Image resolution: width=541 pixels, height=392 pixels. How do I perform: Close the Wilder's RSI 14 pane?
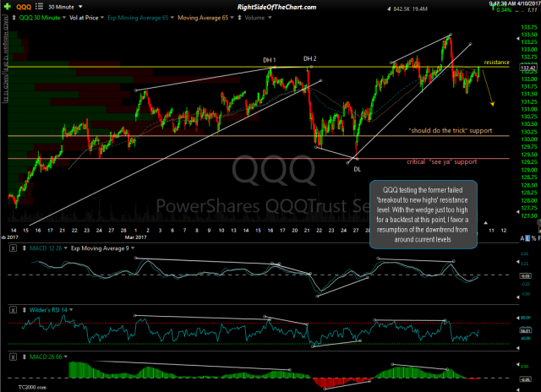pyautogui.click(x=13, y=310)
